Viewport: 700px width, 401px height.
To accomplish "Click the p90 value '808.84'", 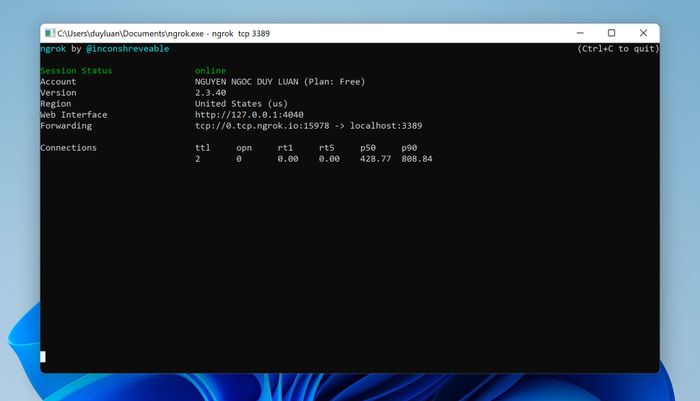I will tap(417, 159).
